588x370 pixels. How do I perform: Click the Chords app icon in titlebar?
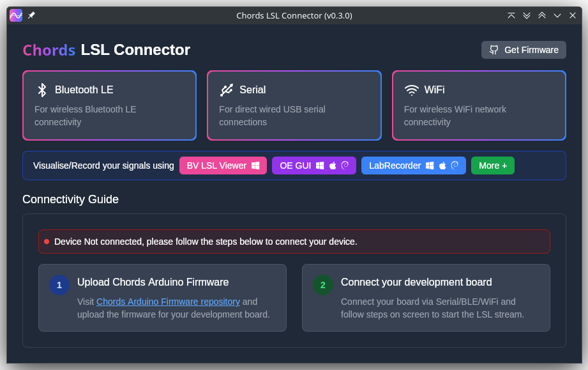point(15,15)
